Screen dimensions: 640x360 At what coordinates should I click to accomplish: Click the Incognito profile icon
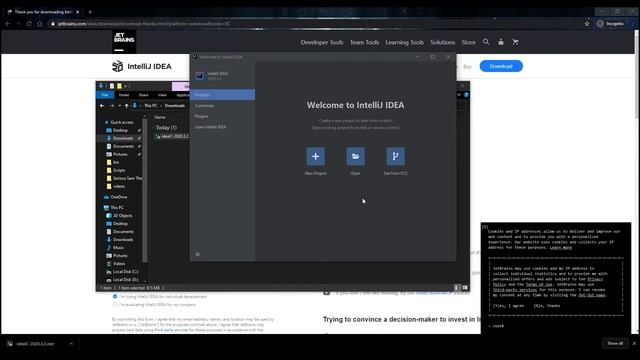[x=600, y=24]
